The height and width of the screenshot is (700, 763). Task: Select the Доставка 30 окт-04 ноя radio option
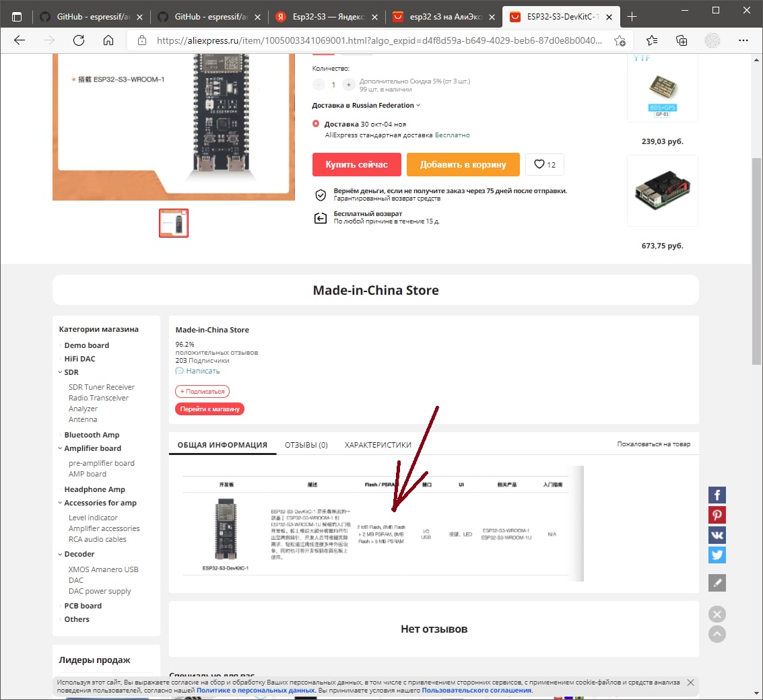(316, 124)
